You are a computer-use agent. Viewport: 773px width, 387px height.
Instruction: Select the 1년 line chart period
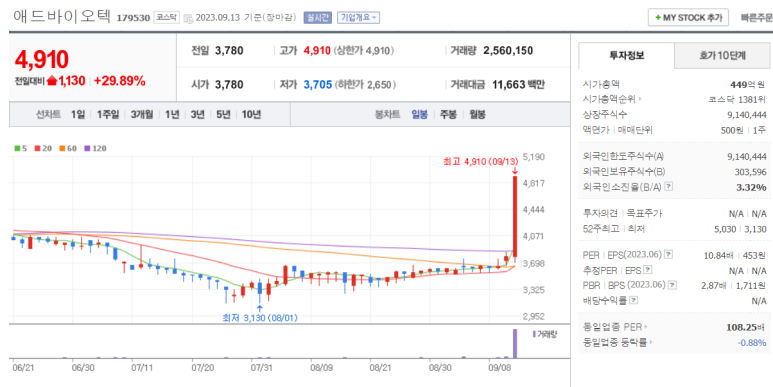point(172,114)
